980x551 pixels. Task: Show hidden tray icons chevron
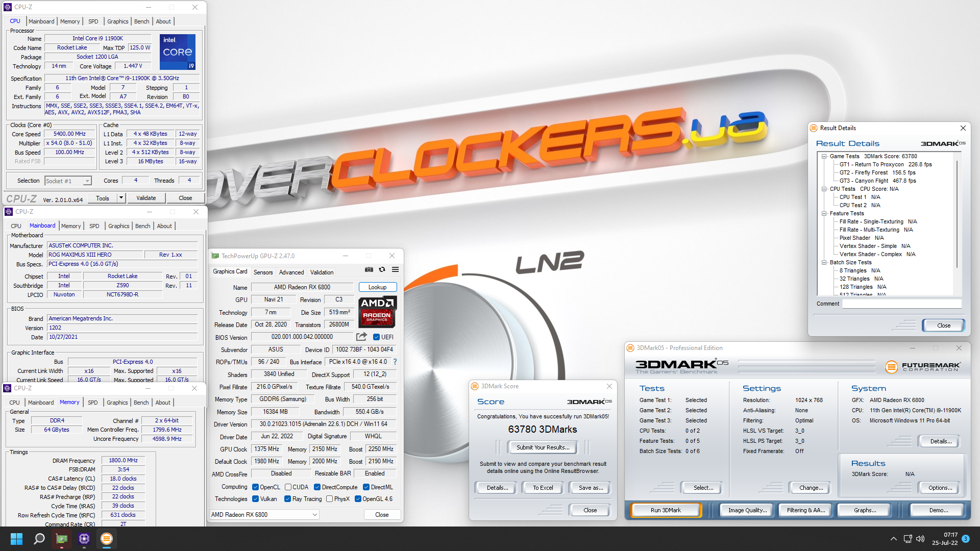[894, 539]
